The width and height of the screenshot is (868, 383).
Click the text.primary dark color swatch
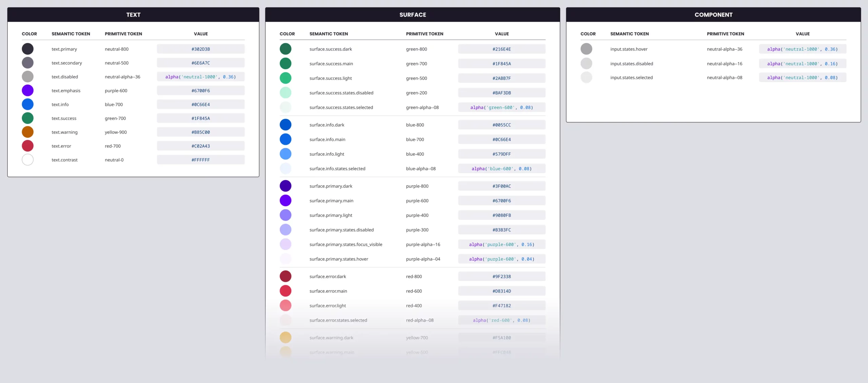pos(27,49)
